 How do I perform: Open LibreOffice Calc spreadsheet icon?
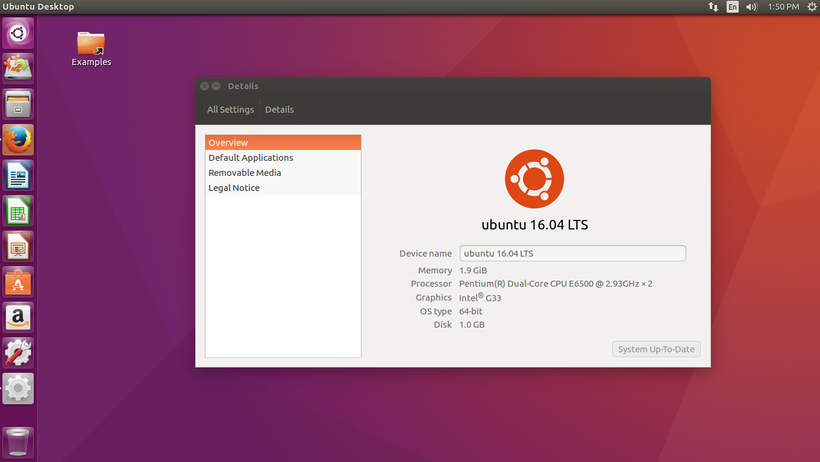[x=18, y=211]
